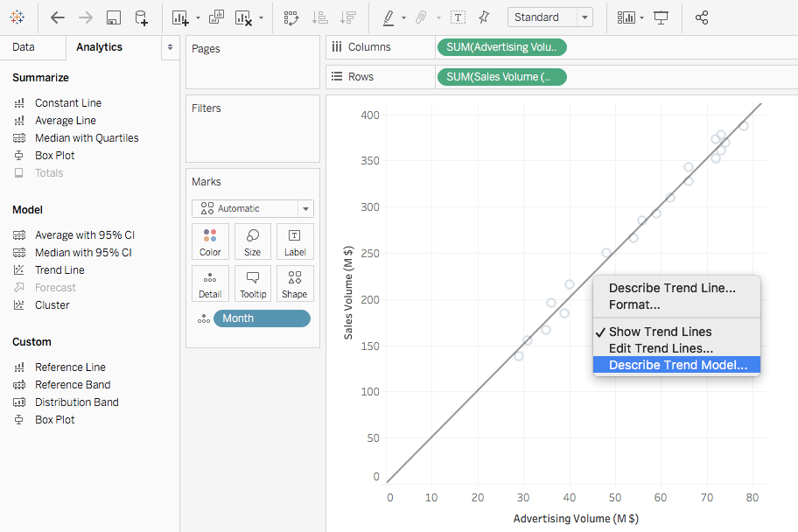Choose Edit Trend Lines in context menu
798x532 pixels.
click(x=661, y=348)
